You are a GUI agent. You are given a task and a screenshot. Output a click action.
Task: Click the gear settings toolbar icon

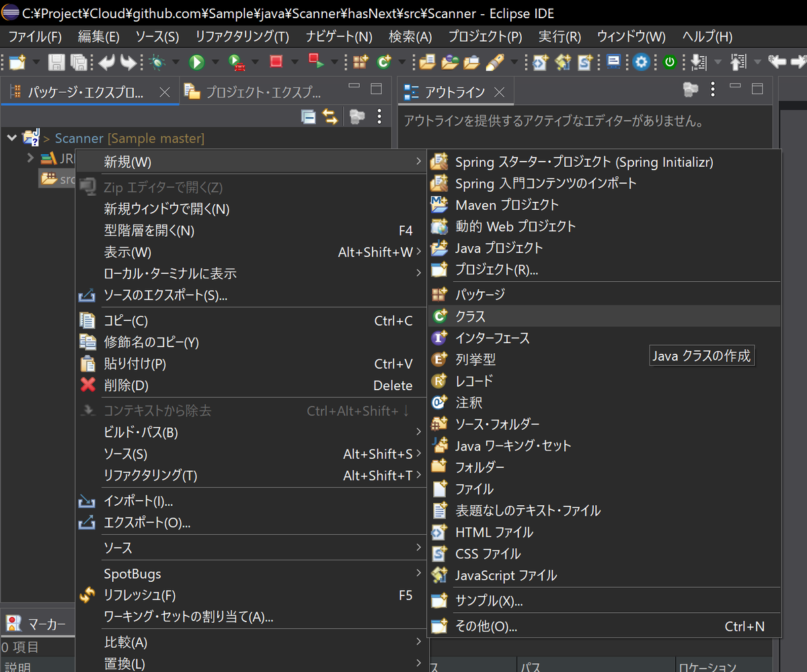coord(642,63)
